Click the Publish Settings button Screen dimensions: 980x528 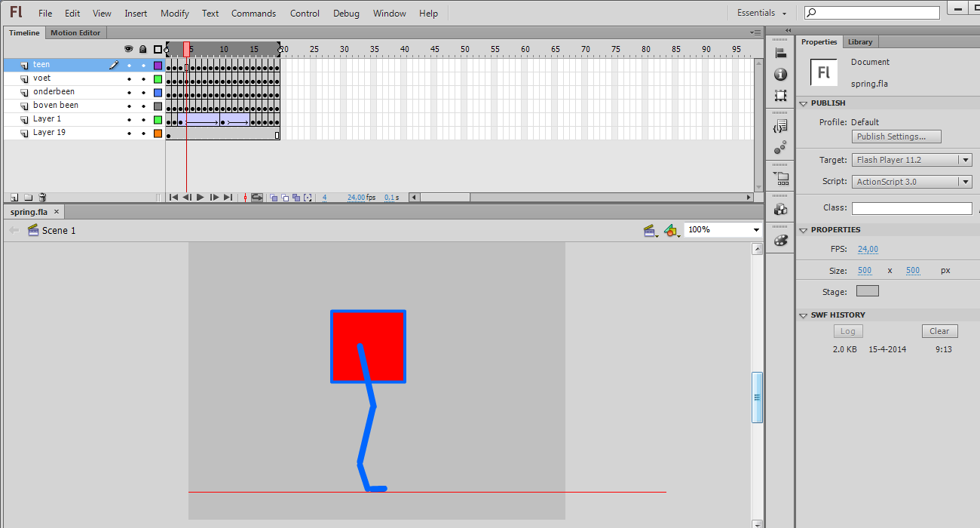click(898, 137)
